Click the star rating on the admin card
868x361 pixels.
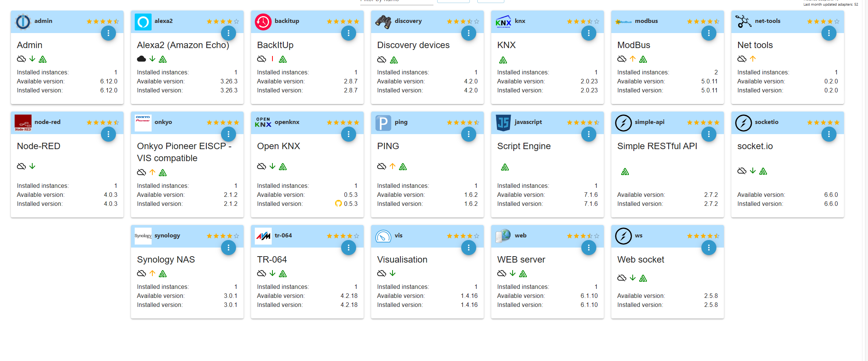click(x=103, y=21)
